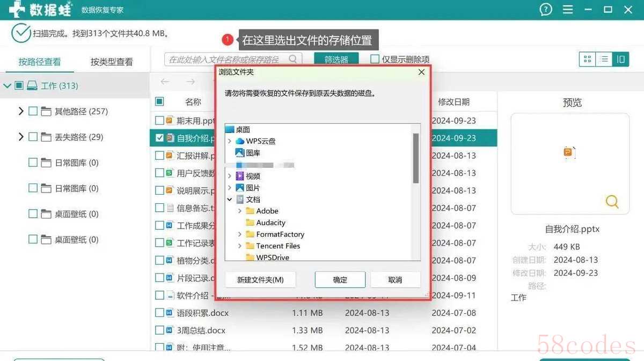Expand the 其他路径 (257) node
The height and width of the screenshot is (361, 644).
[21, 112]
